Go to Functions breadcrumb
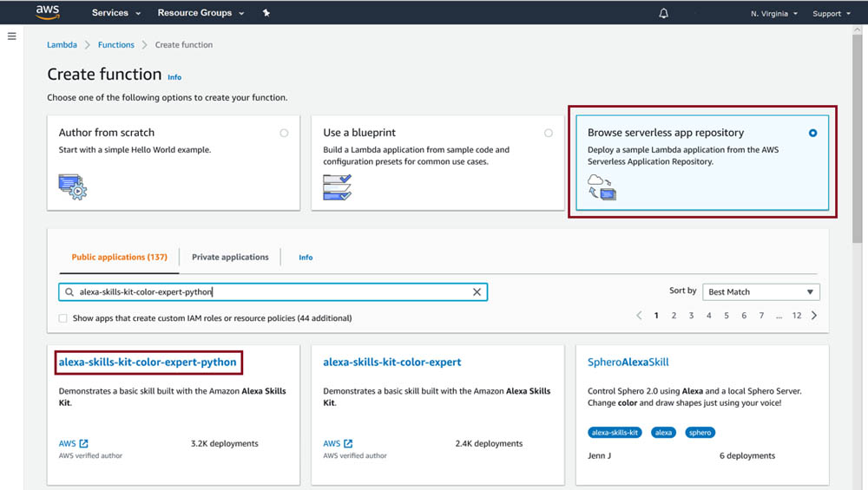Viewport: 868px width, 490px height. [x=116, y=45]
